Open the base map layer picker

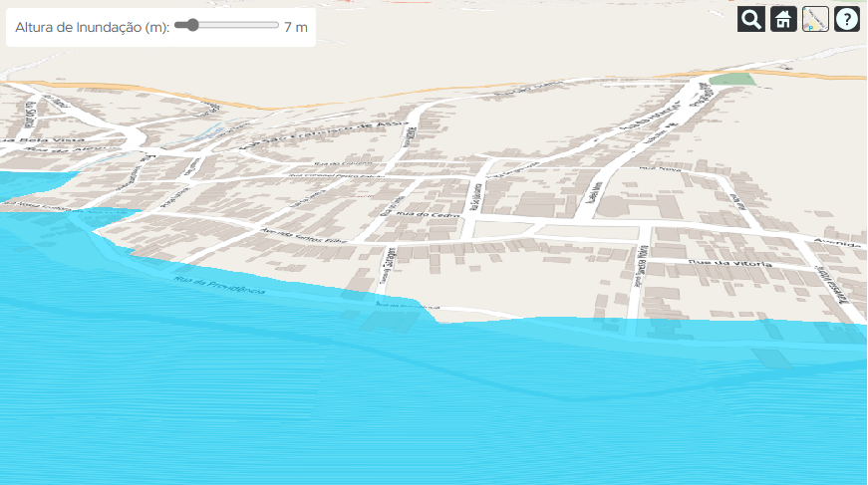(x=815, y=19)
